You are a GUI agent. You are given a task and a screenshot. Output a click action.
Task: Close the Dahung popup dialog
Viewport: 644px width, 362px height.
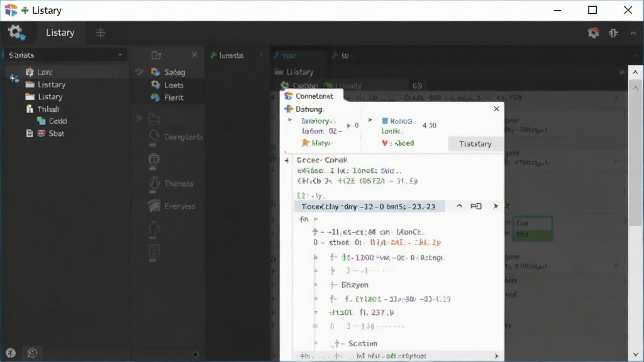(x=496, y=109)
